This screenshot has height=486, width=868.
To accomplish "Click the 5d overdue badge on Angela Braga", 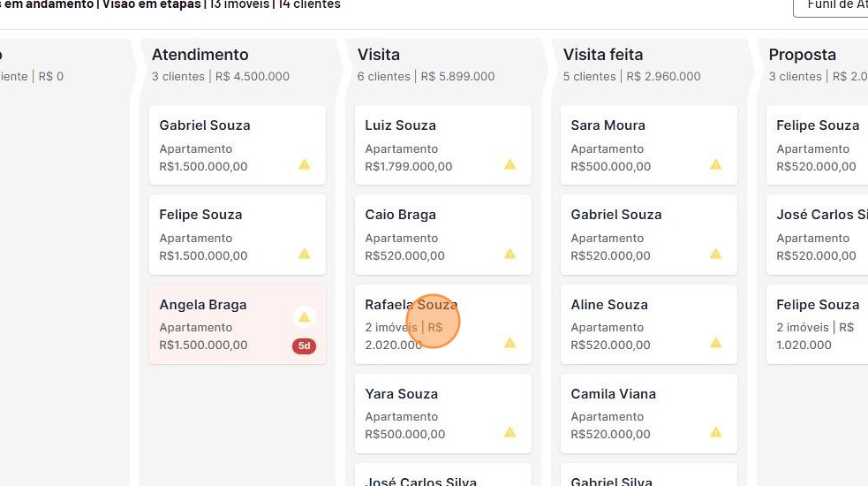I will pos(305,346).
